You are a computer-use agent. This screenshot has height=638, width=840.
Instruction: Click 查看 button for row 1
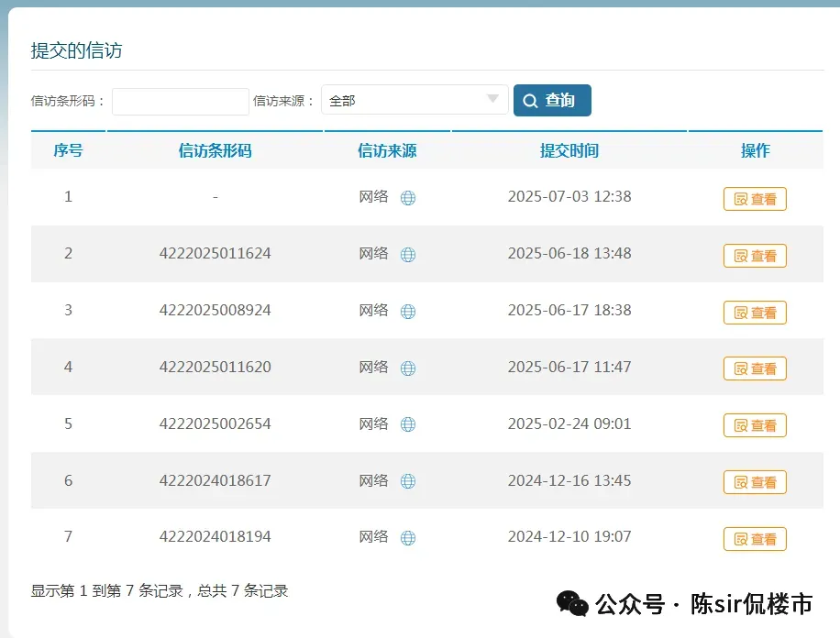click(x=755, y=199)
